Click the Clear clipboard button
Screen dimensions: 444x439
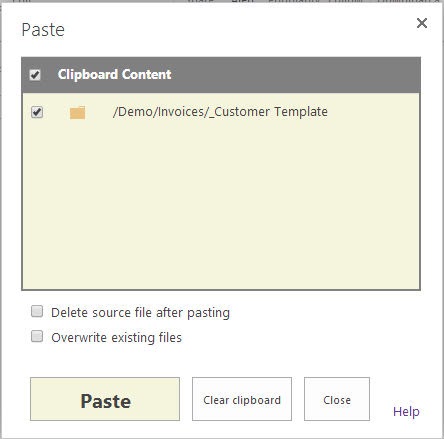pos(242,399)
